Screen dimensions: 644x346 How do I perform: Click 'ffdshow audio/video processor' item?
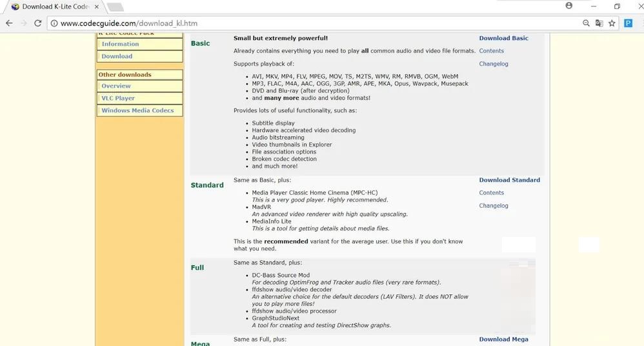click(x=294, y=311)
